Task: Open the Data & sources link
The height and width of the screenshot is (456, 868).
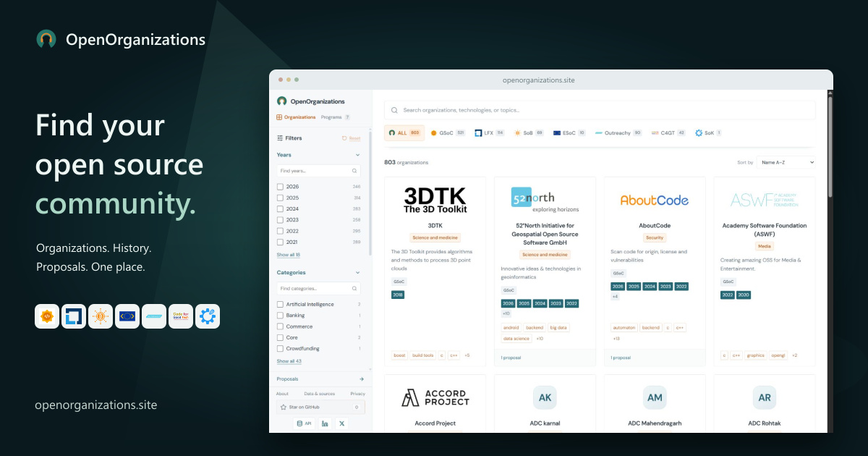Action: pyautogui.click(x=319, y=394)
